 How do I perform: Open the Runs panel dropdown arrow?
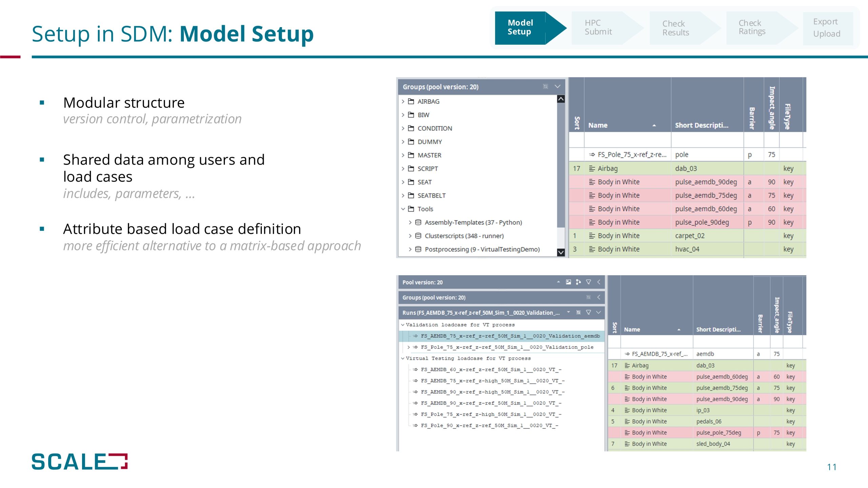(x=569, y=312)
